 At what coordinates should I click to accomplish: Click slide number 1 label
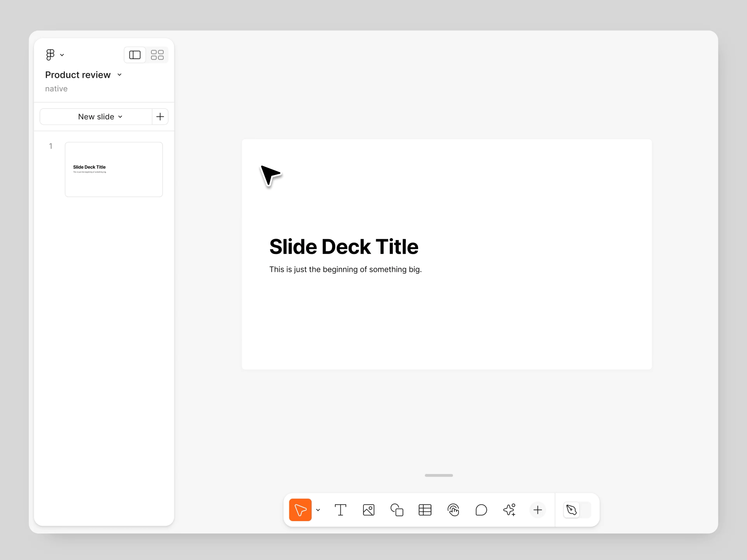click(51, 146)
